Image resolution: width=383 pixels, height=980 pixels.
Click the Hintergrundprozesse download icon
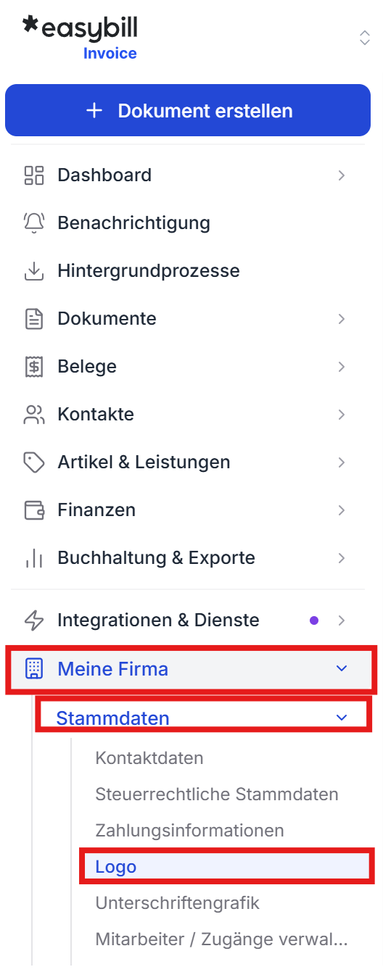pyautogui.click(x=34, y=271)
